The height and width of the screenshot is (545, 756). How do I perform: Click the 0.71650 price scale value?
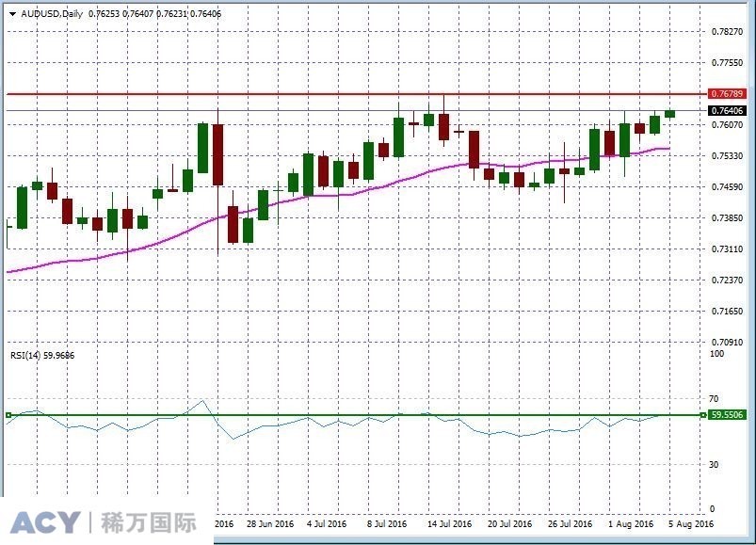[x=727, y=312]
